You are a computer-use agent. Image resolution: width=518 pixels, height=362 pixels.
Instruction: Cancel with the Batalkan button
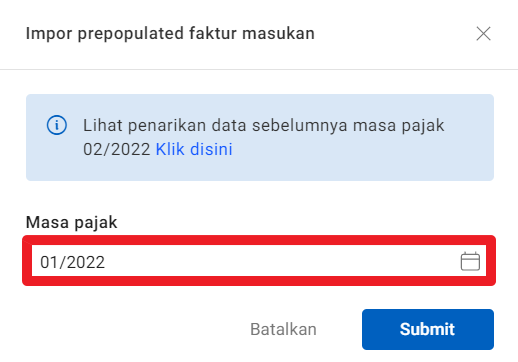[283, 329]
